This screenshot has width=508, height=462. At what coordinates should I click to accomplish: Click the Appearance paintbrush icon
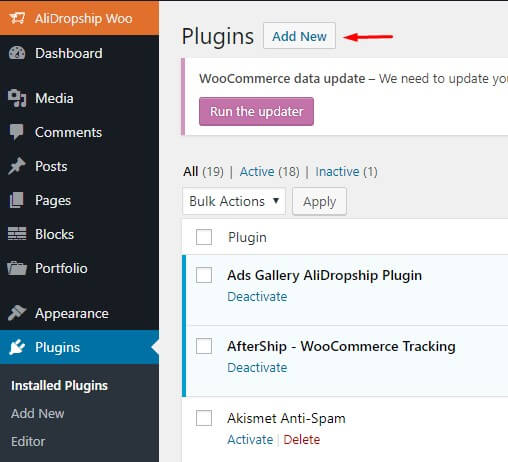coord(17,313)
